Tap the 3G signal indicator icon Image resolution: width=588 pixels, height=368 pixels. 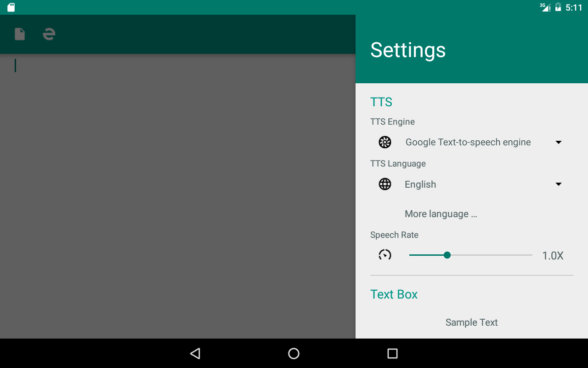(x=545, y=7)
